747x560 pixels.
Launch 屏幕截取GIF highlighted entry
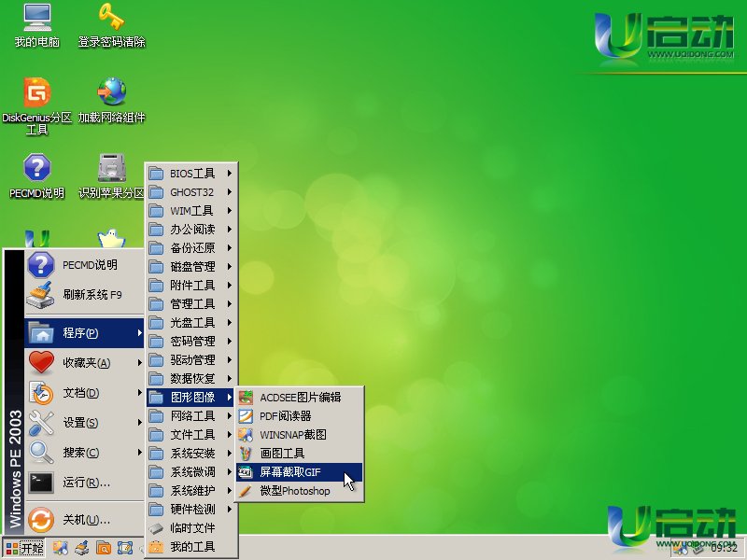pyautogui.click(x=300, y=472)
